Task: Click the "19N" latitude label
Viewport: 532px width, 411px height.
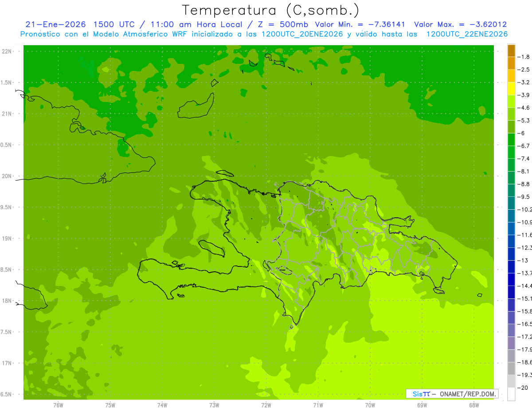Action: click(7, 239)
